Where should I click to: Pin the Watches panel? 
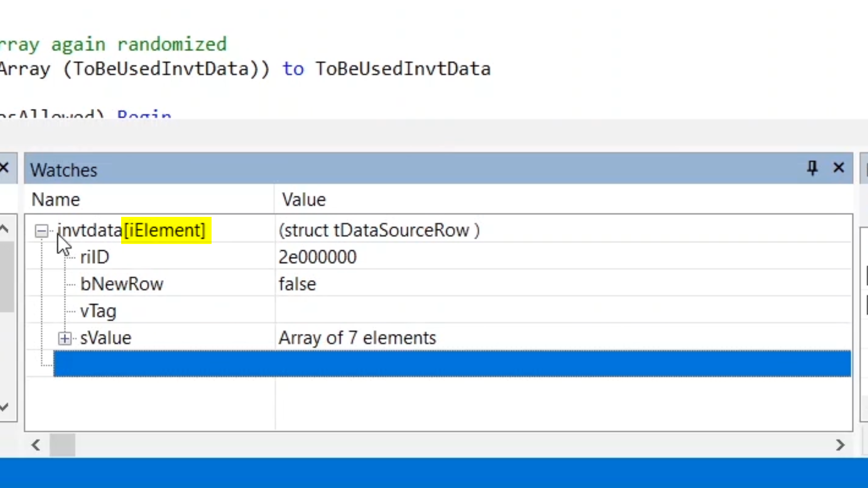(x=812, y=168)
